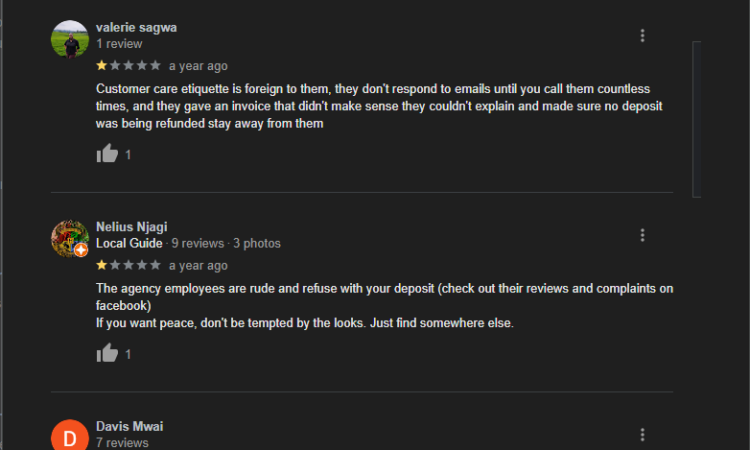The height and width of the screenshot is (450, 750).
Task: Click '7 reviews' under Davis Mwai
Action: coord(122,443)
